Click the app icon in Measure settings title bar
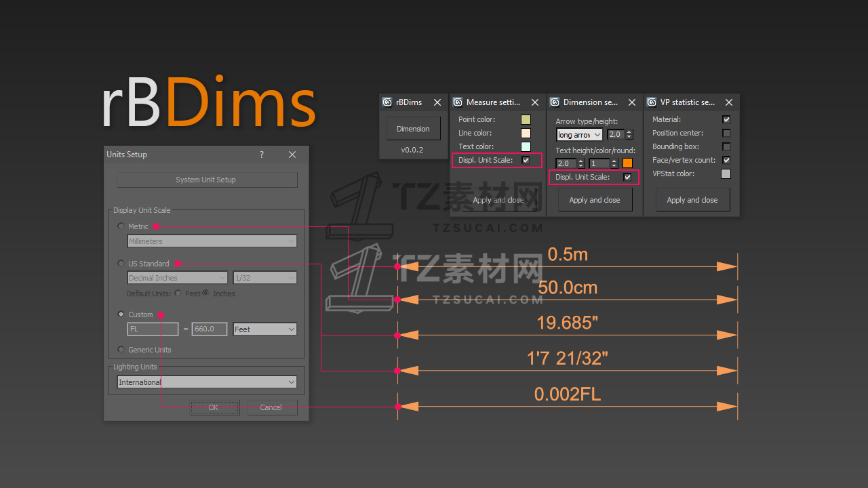Viewport: 868px width, 488px height. tap(458, 102)
